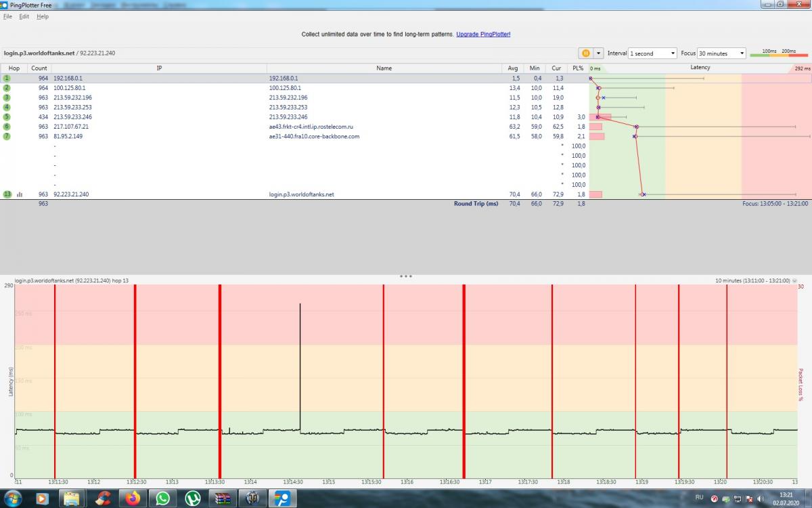812x508 pixels.
Task: Select the hop 1 green circle
Action: 7,79
